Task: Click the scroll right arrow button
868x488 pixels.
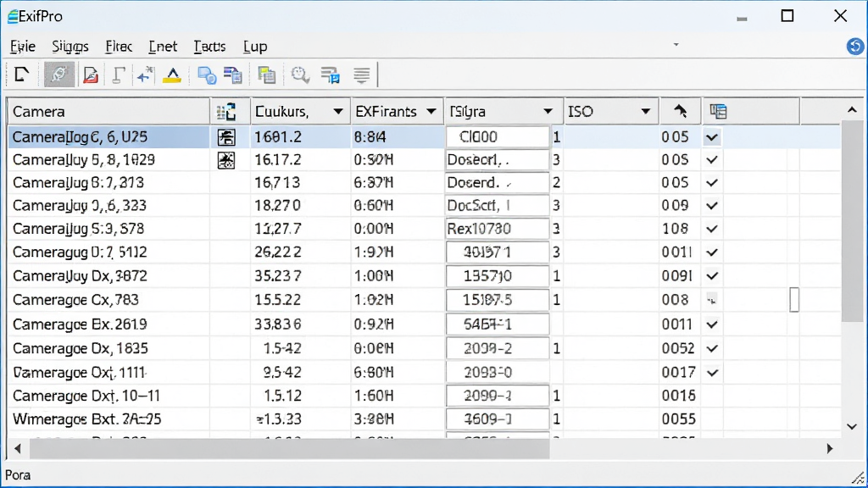Action: pos(829,449)
